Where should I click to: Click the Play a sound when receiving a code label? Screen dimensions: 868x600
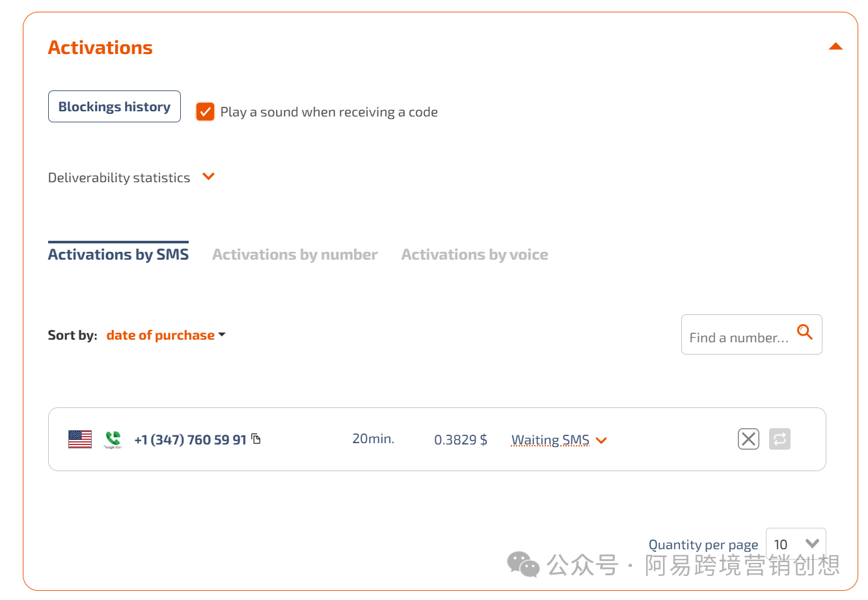coord(329,112)
